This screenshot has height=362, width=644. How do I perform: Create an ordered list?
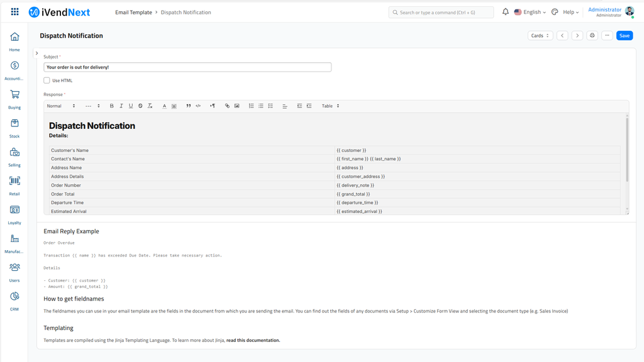pos(251,106)
